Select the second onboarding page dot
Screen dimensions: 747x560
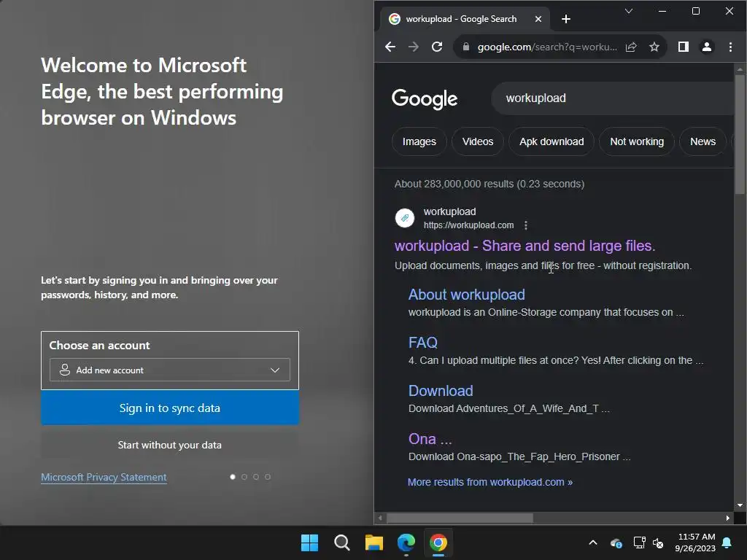coord(244,477)
